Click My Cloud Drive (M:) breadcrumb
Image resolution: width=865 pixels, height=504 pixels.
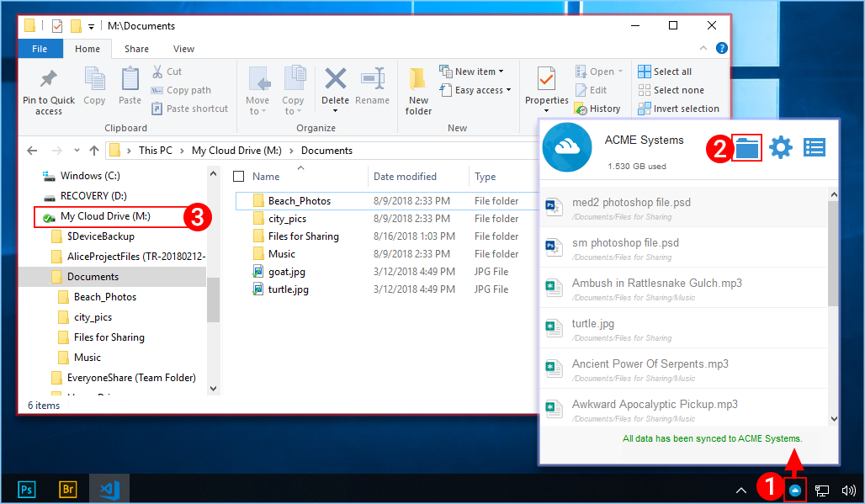[x=236, y=151]
